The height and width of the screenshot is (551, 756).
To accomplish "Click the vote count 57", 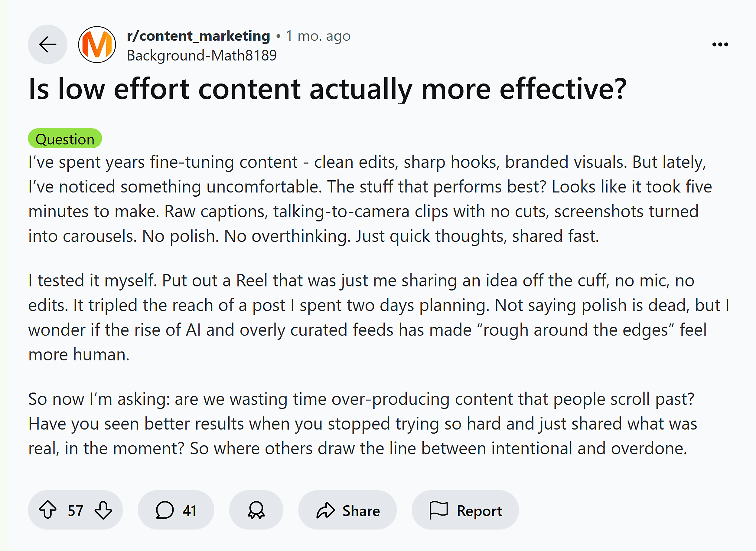I will pyautogui.click(x=76, y=510).
